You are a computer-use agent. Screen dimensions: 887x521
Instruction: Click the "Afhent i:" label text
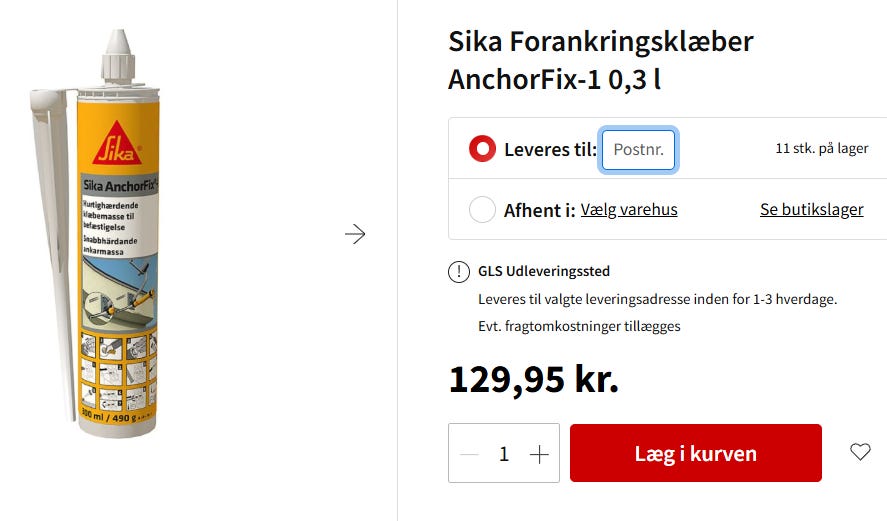(539, 210)
